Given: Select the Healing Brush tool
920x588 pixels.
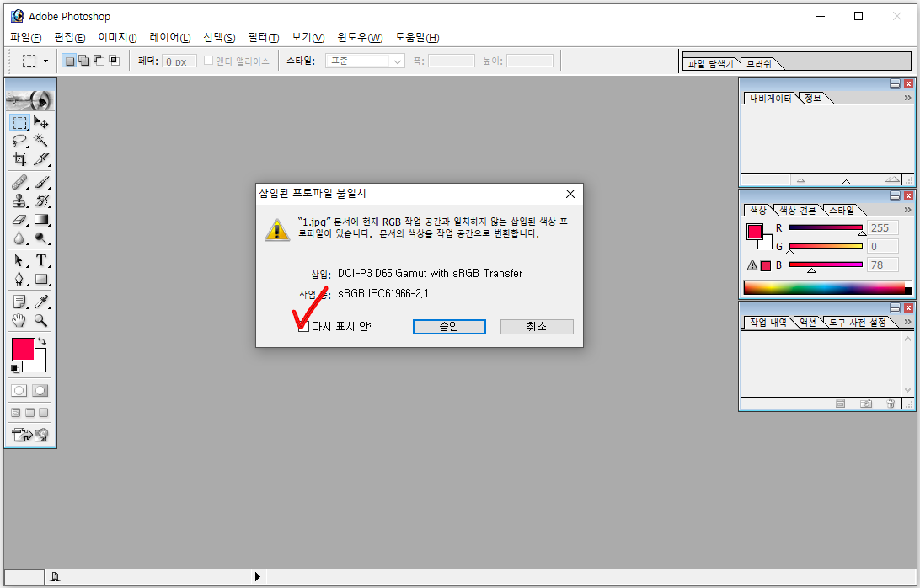Looking at the screenshot, I should click(x=19, y=182).
